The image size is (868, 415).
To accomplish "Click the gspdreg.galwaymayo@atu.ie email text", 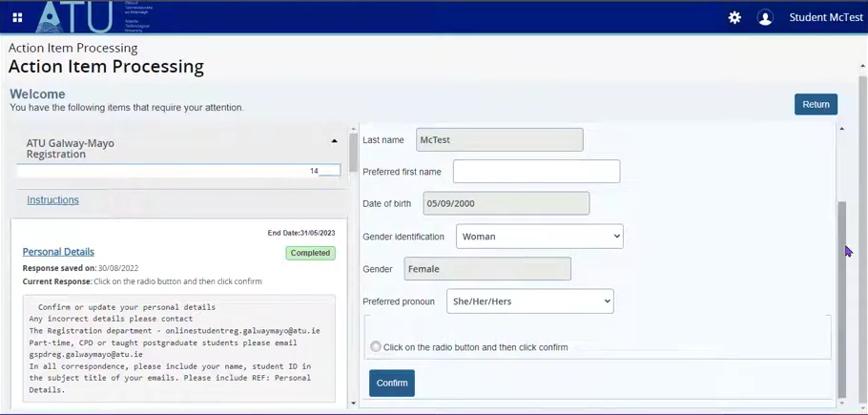I will tap(86, 355).
